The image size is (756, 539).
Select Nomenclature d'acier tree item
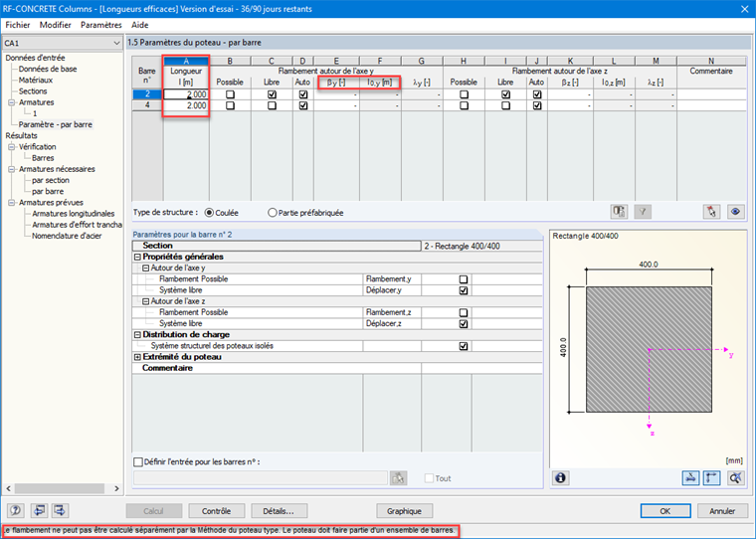click(67, 236)
